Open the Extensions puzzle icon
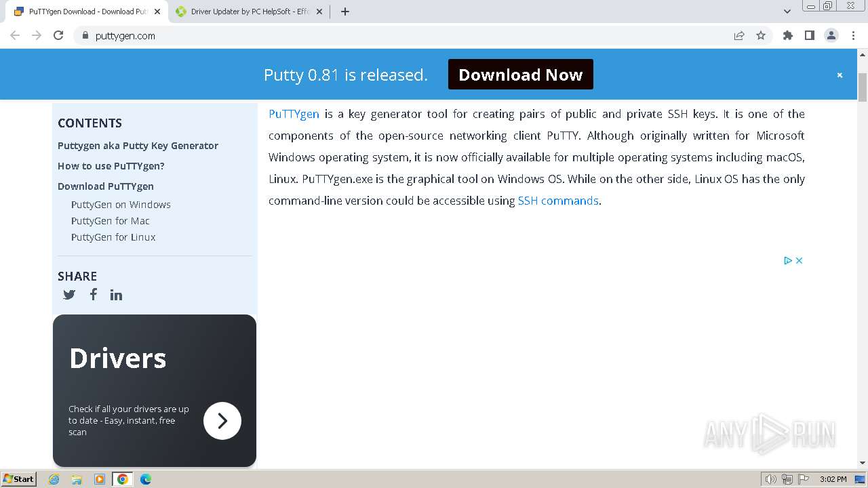Screen dimensions: 868x488 [x=787, y=35]
